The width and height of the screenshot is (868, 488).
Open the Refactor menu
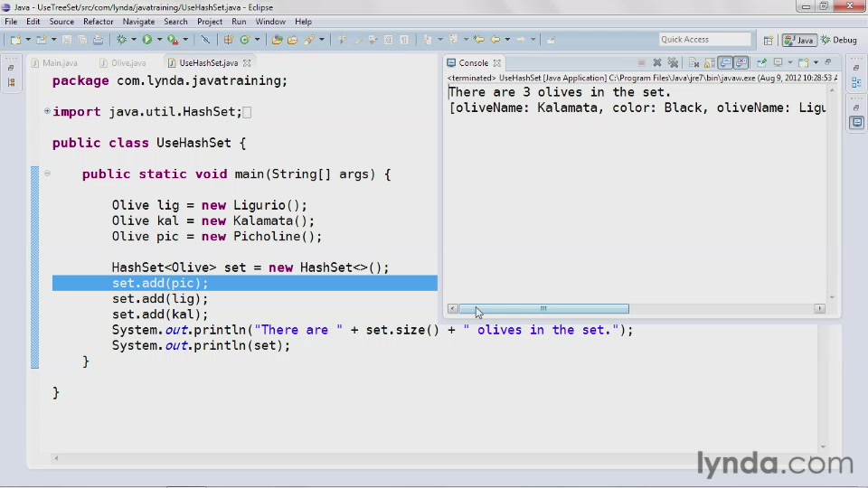[98, 22]
